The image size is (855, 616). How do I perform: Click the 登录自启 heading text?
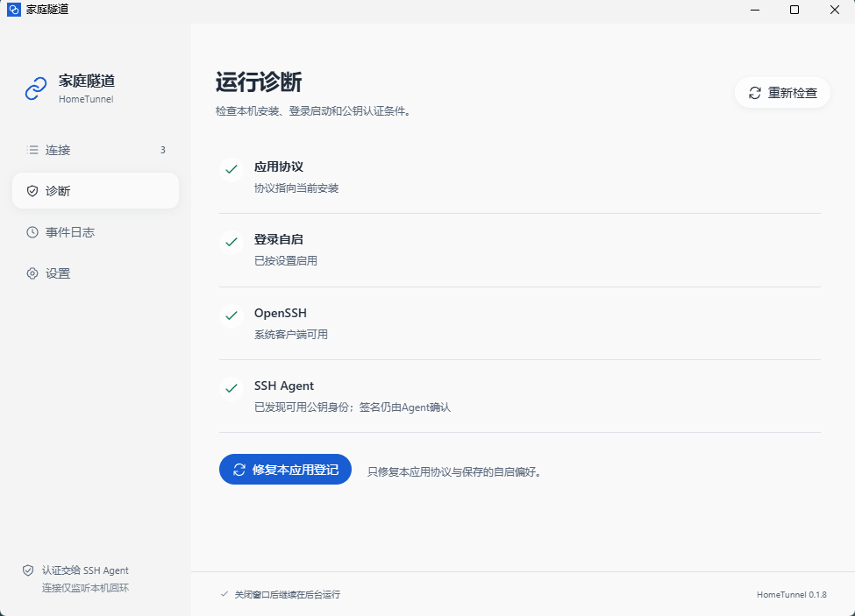point(279,239)
